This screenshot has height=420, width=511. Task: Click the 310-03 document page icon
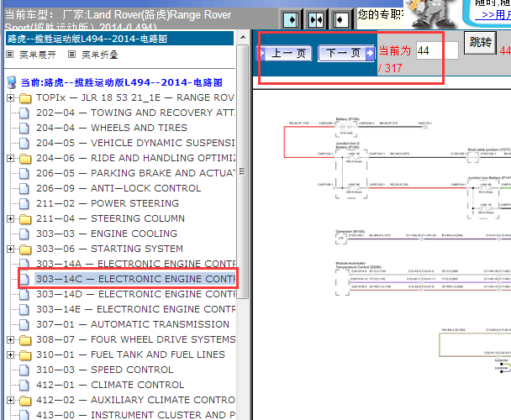point(24,370)
